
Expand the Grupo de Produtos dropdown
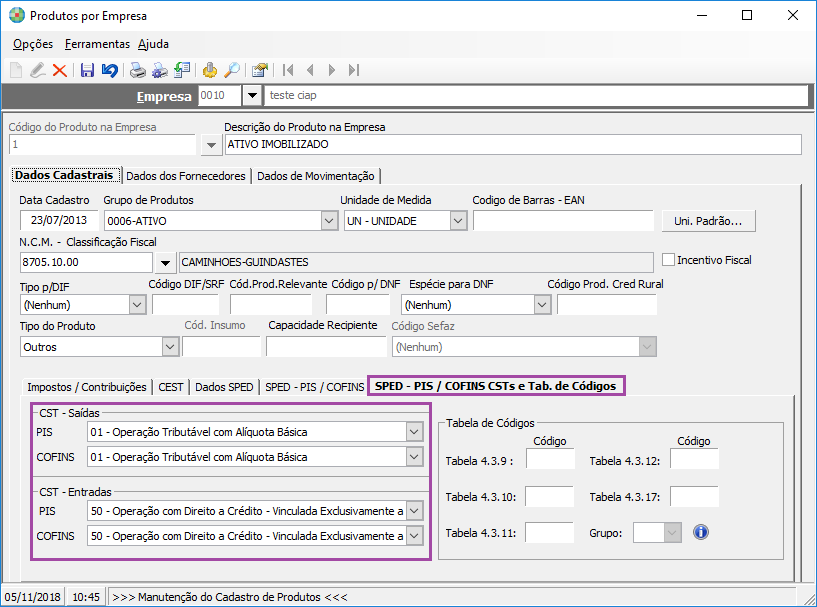(329, 220)
